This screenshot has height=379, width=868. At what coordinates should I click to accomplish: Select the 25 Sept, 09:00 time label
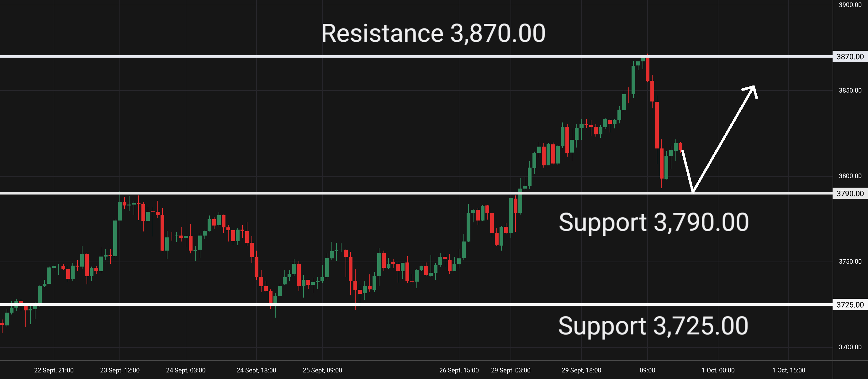click(x=322, y=370)
